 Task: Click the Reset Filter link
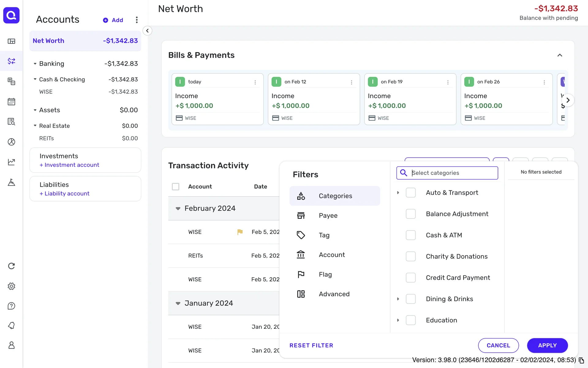311,346
